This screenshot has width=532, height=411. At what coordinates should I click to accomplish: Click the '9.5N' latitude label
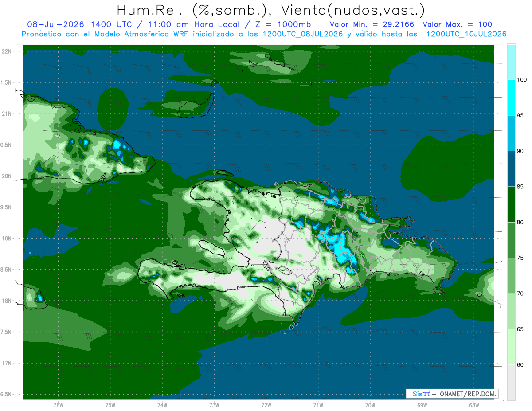(7, 207)
